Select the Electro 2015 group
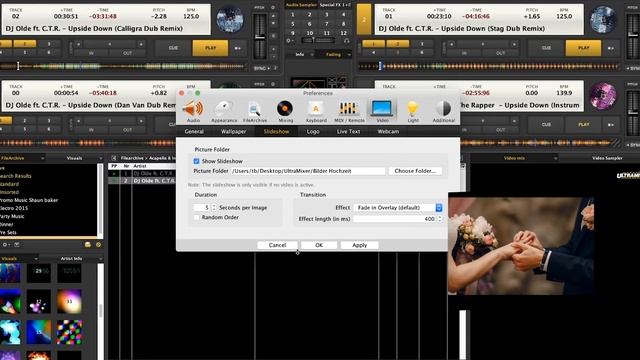Image resolution: width=640 pixels, height=360 pixels. [14, 208]
